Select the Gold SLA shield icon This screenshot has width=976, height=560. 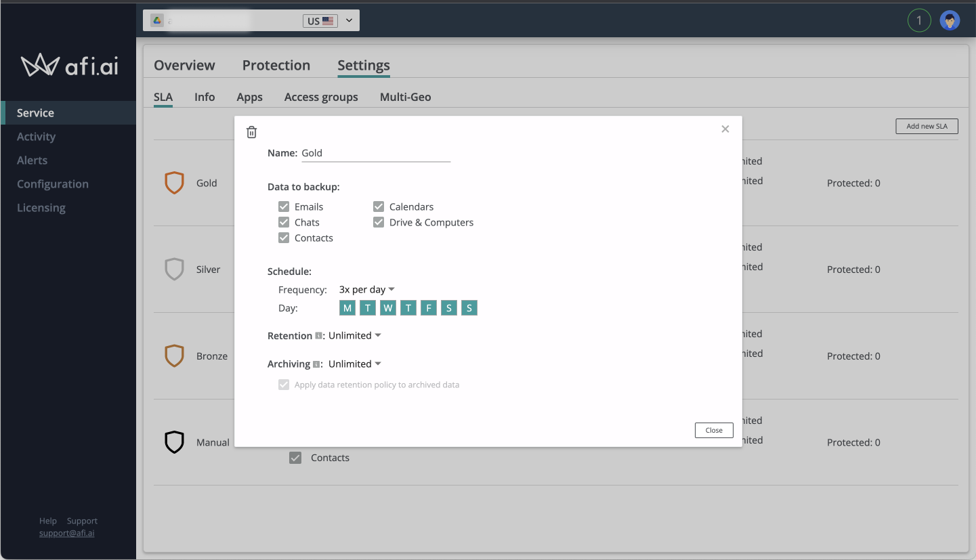(174, 182)
